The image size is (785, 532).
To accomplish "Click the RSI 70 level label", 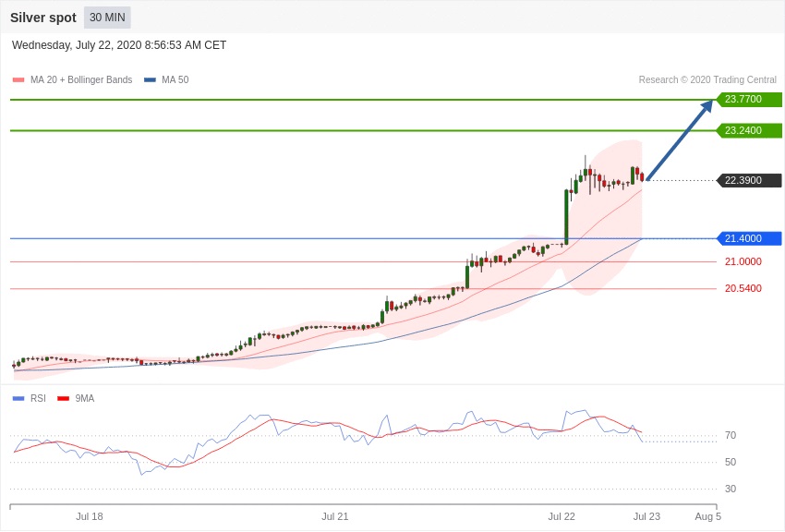I will click(731, 436).
